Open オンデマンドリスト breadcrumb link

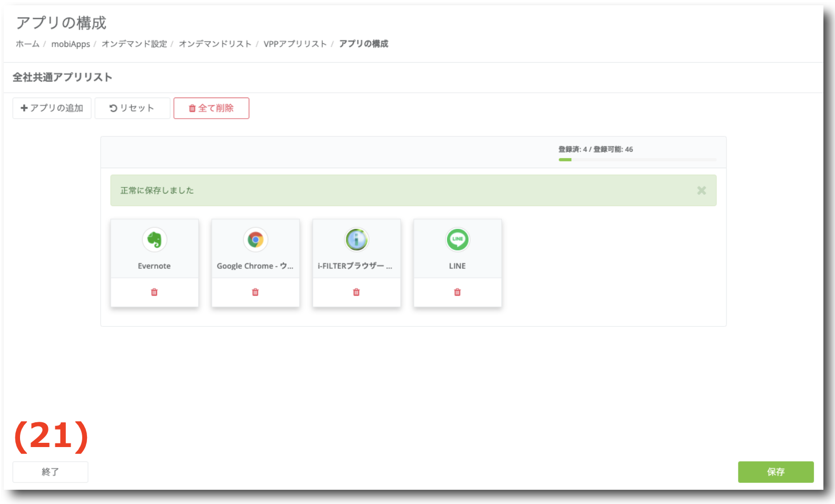(215, 44)
